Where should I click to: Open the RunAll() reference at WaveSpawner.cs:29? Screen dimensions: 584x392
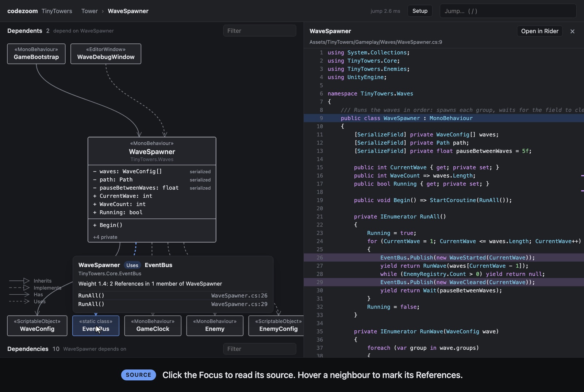173,304
